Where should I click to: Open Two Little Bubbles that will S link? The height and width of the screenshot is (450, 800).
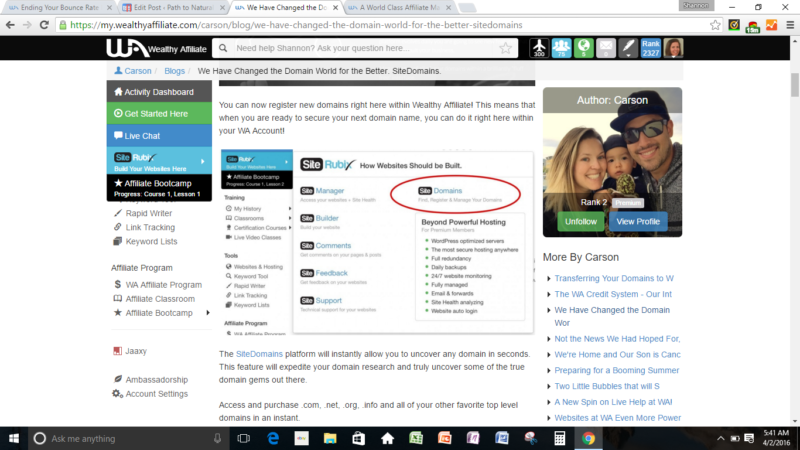[x=607, y=386]
